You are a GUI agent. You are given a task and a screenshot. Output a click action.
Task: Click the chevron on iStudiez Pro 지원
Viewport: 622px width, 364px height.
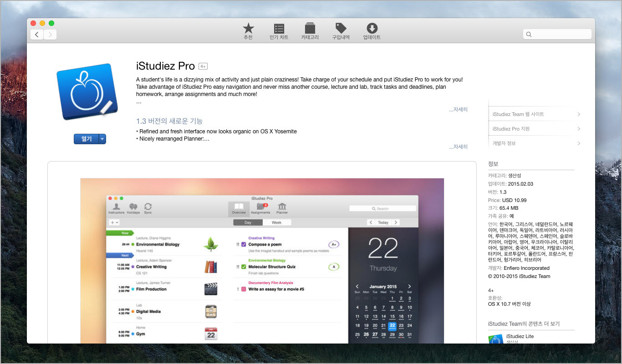coord(579,129)
